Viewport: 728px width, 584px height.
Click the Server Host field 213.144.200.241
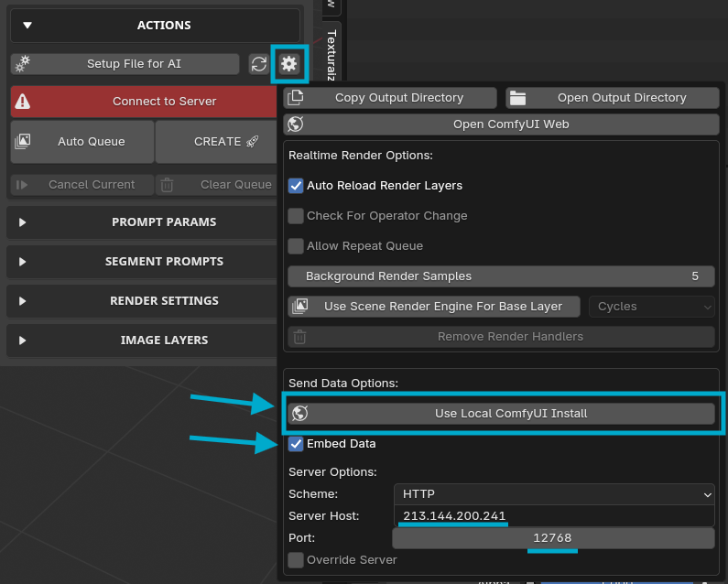tap(554, 515)
